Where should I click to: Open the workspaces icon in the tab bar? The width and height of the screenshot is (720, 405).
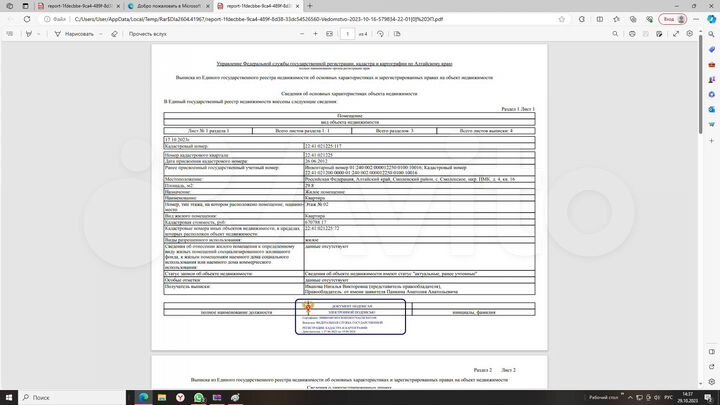coord(10,6)
